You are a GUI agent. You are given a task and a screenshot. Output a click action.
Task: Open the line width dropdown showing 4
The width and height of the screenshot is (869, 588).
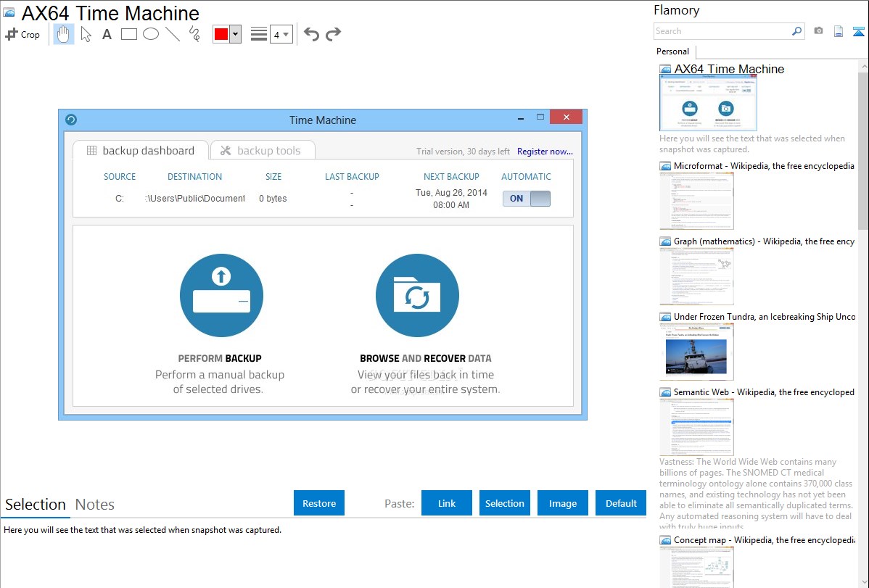coord(281,34)
